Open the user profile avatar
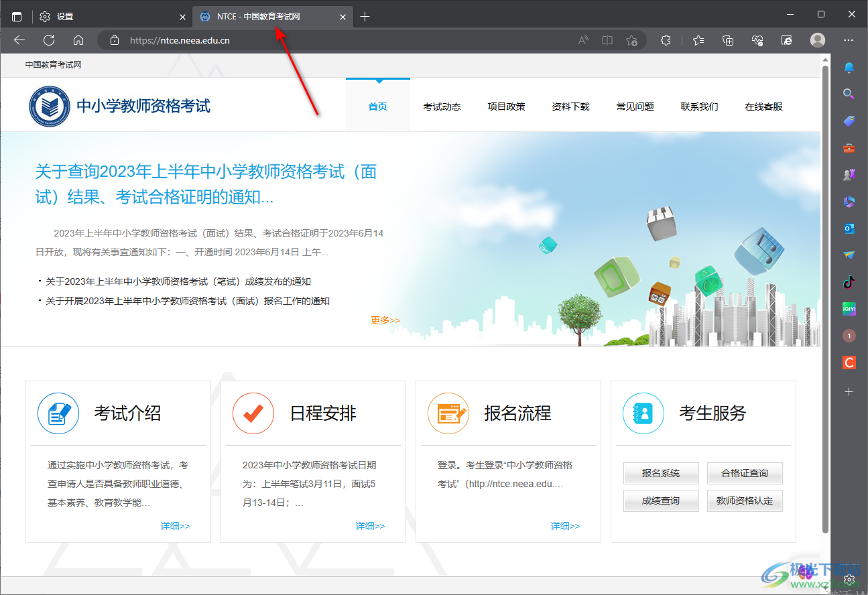The height and width of the screenshot is (595, 868). tap(818, 40)
